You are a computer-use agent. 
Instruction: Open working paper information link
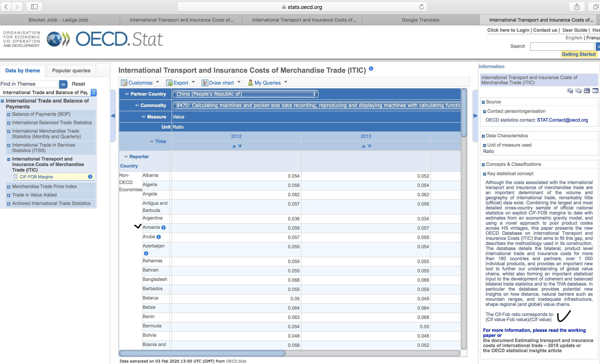click(534, 333)
